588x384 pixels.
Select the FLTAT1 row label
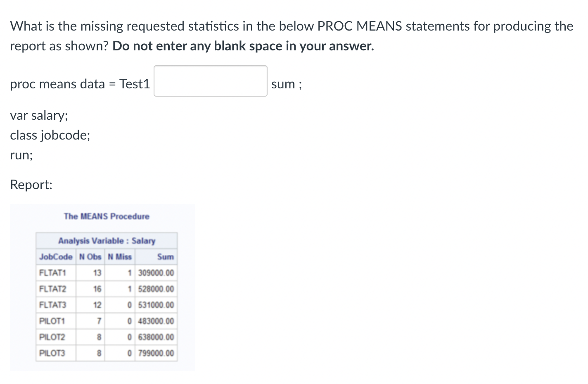tap(52, 273)
